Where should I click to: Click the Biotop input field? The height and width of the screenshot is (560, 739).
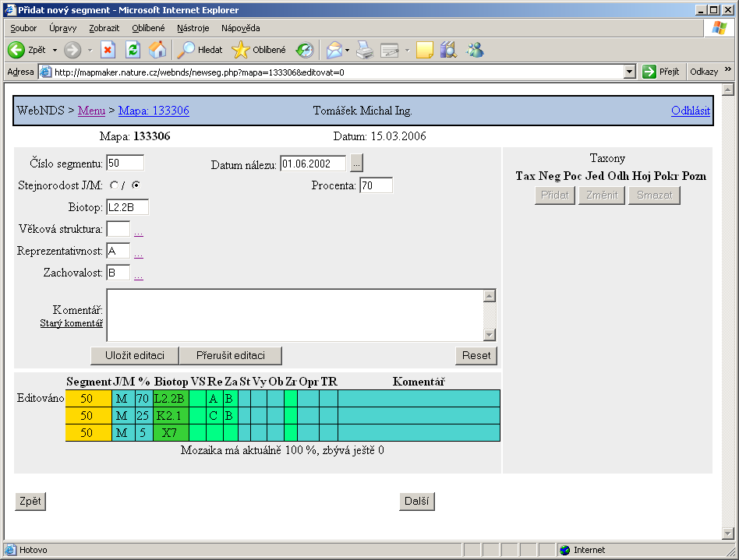[127, 207]
